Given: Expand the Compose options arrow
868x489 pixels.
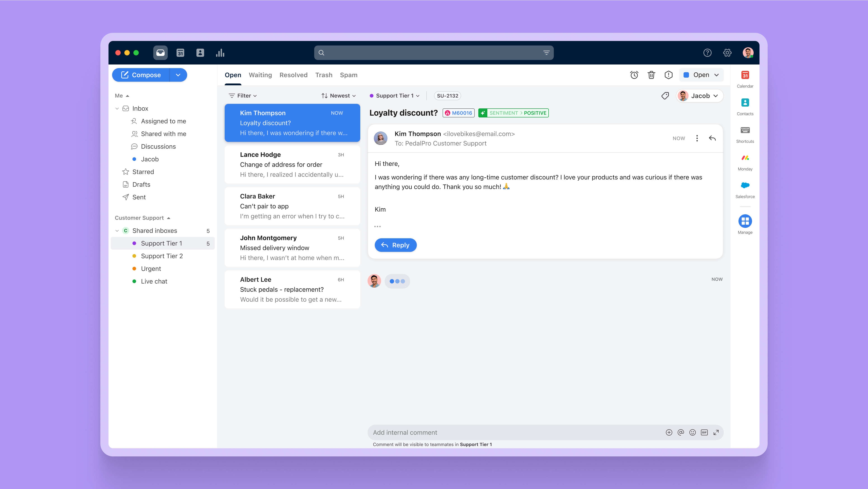Looking at the screenshot, I should (x=178, y=75).
